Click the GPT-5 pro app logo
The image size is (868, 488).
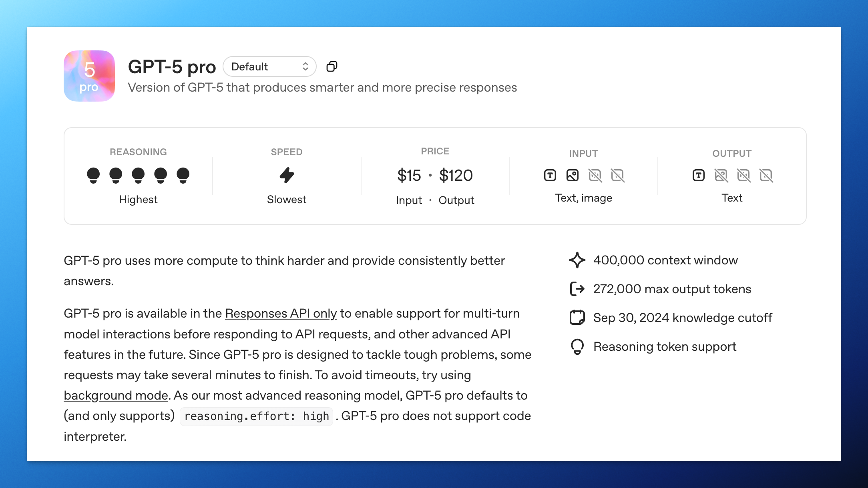pyautogui.click(x=89, y=76)
